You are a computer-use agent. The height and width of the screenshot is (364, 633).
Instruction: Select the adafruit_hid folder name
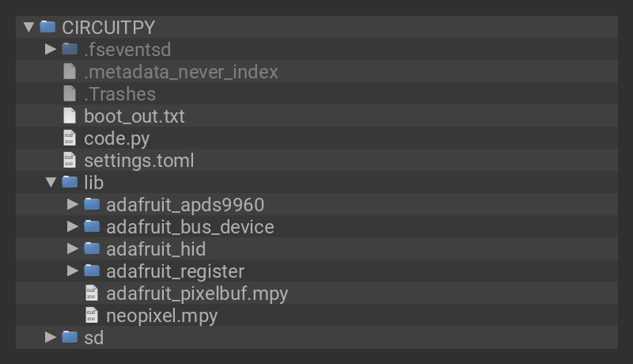pyautogui.click(x=156, y=249)
